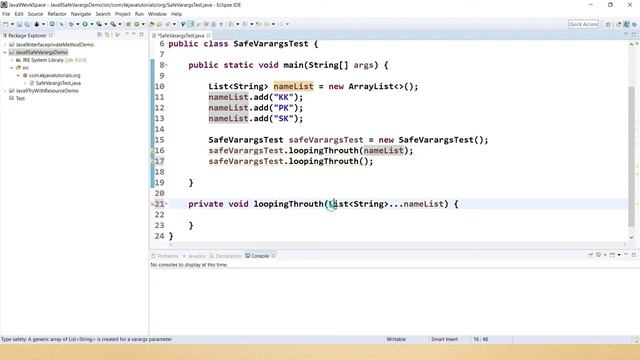Select com.kkjavatutorials.org package

(55, 76)
